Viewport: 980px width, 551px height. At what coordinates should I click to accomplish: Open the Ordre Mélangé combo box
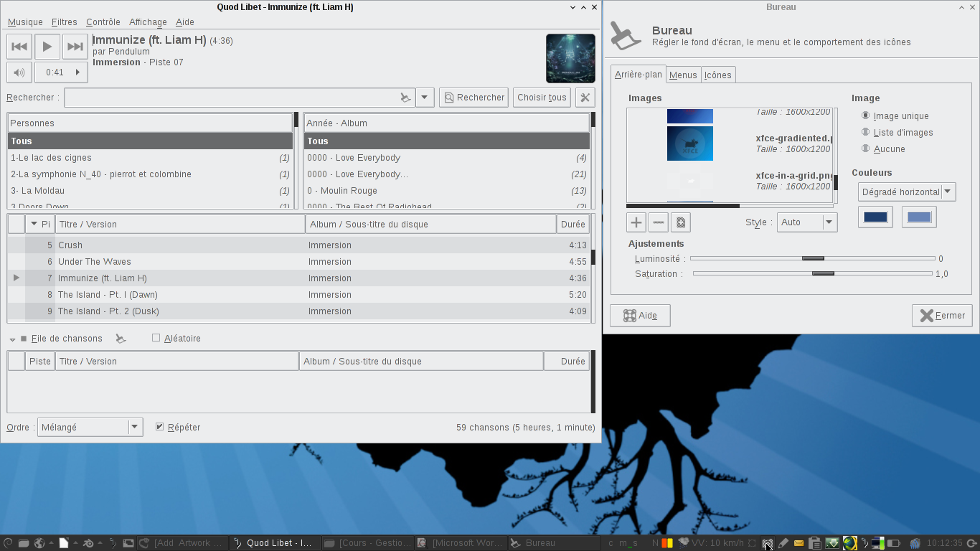(90, 427)
